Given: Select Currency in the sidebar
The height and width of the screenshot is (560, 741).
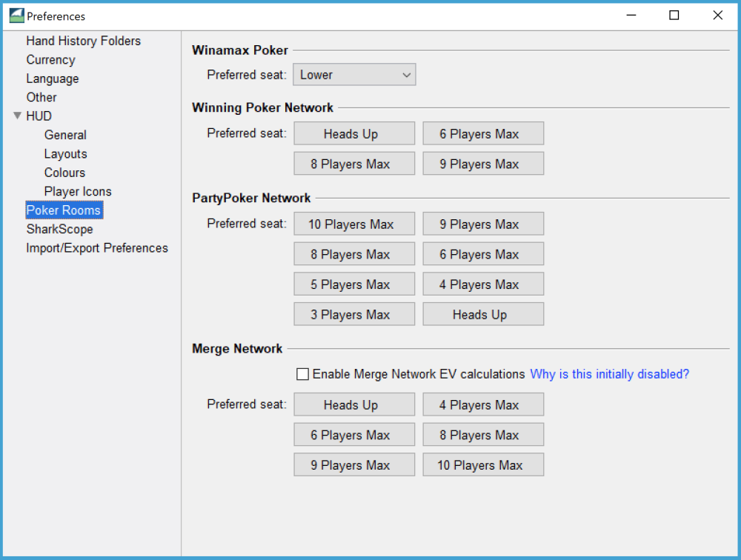Looking at the screenshot, I should coord(50,60).
